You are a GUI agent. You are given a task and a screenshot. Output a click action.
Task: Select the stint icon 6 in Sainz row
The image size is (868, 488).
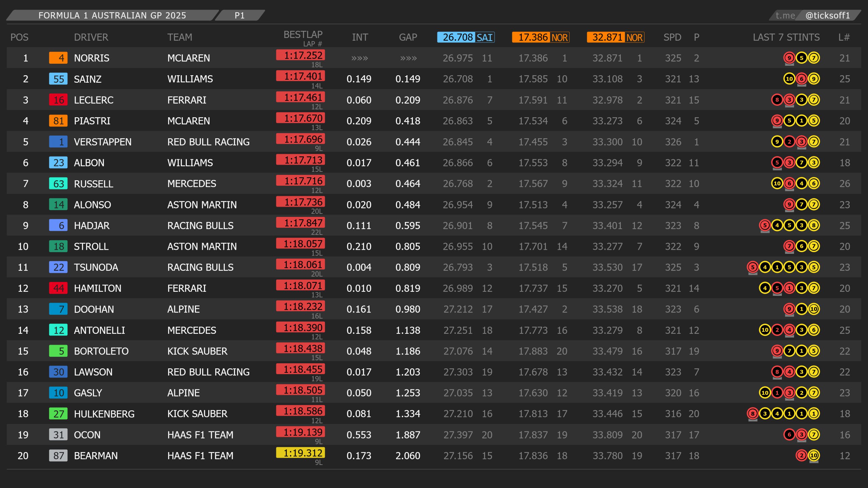801,79
